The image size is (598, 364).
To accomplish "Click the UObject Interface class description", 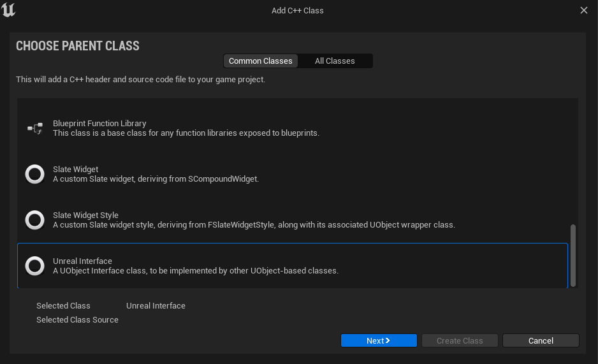I will tap(196, 271).
